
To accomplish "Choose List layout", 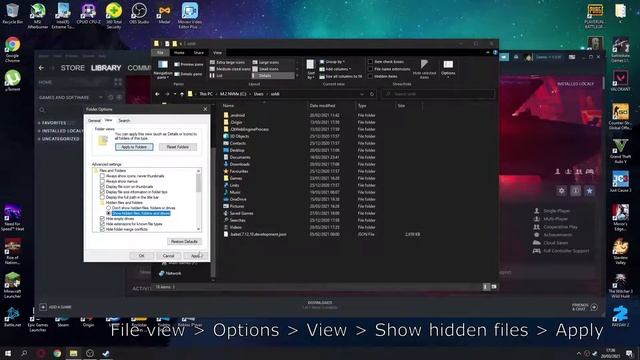I will pyautogui.click(x=216, y=76).
